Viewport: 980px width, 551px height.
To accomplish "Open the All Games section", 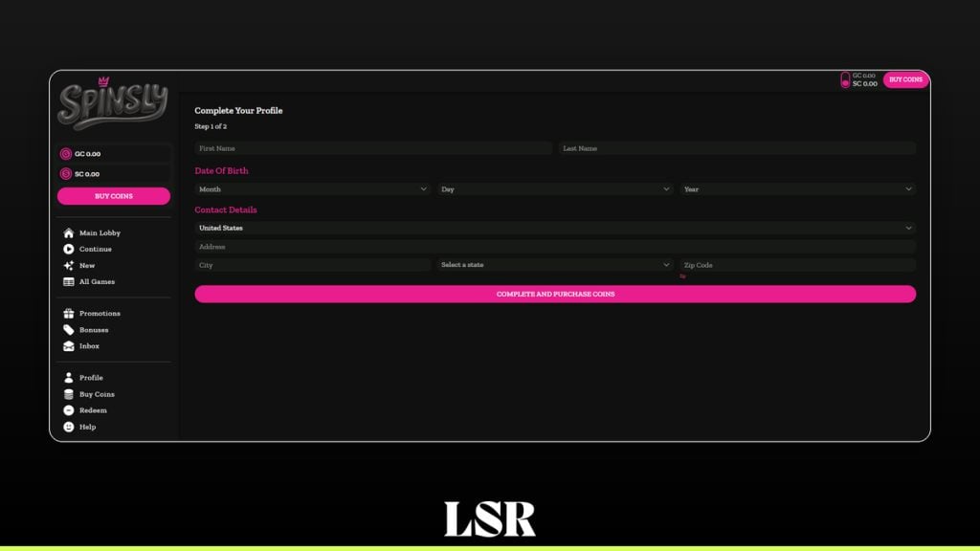I will pos(97,282).
